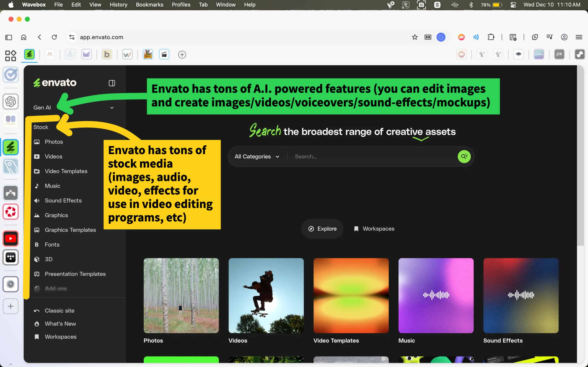The image size is (588, 367).
Task: Click the page vertical scrollbar
Action: click(580, 155)
